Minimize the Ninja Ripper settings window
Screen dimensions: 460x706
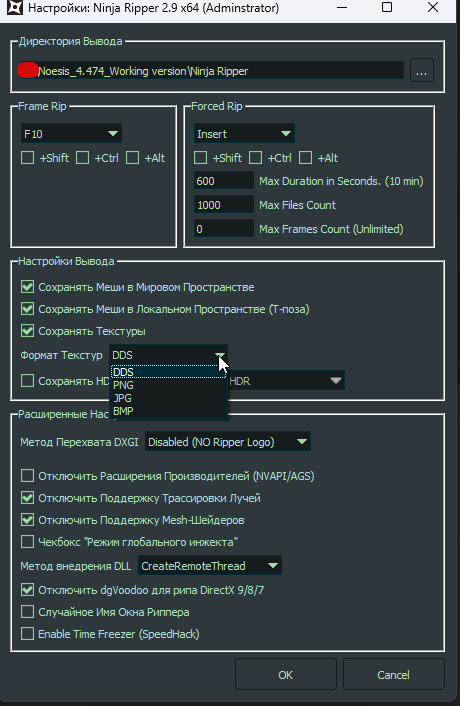(342, 7)
